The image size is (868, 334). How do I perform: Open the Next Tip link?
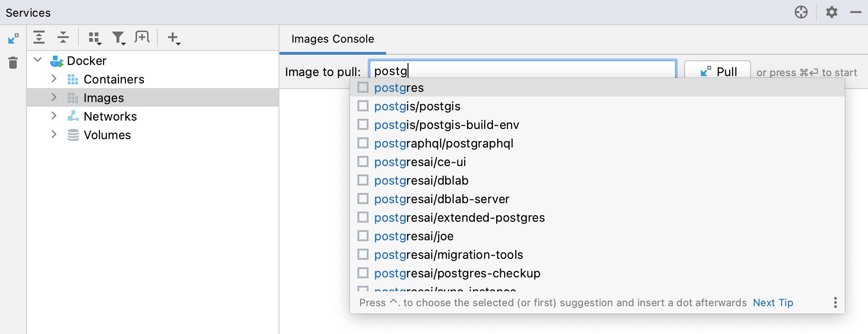coord(772,302)
